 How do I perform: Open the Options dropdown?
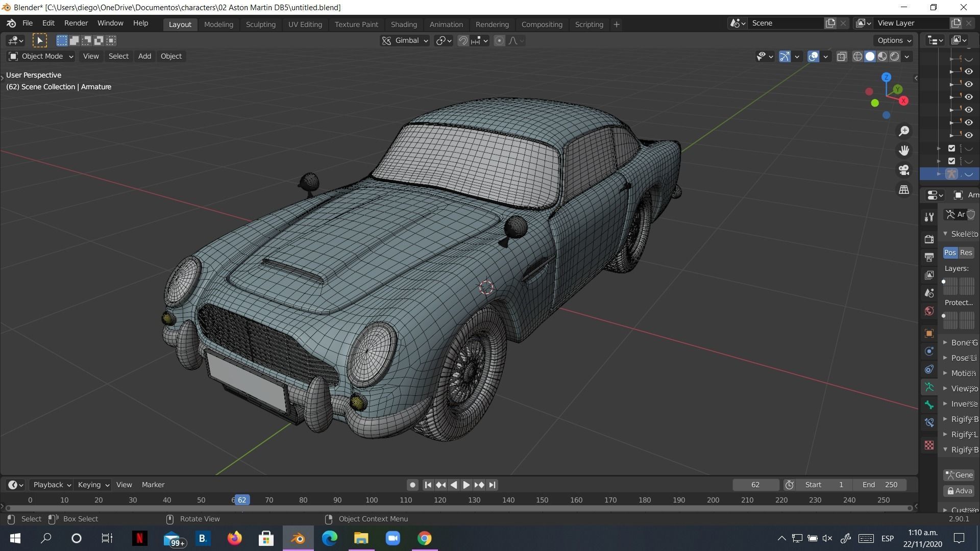click(894, 40)
